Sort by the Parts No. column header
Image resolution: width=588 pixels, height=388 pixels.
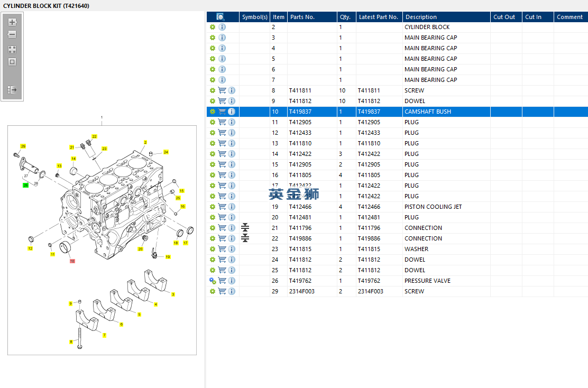click(x=302, y=17)
